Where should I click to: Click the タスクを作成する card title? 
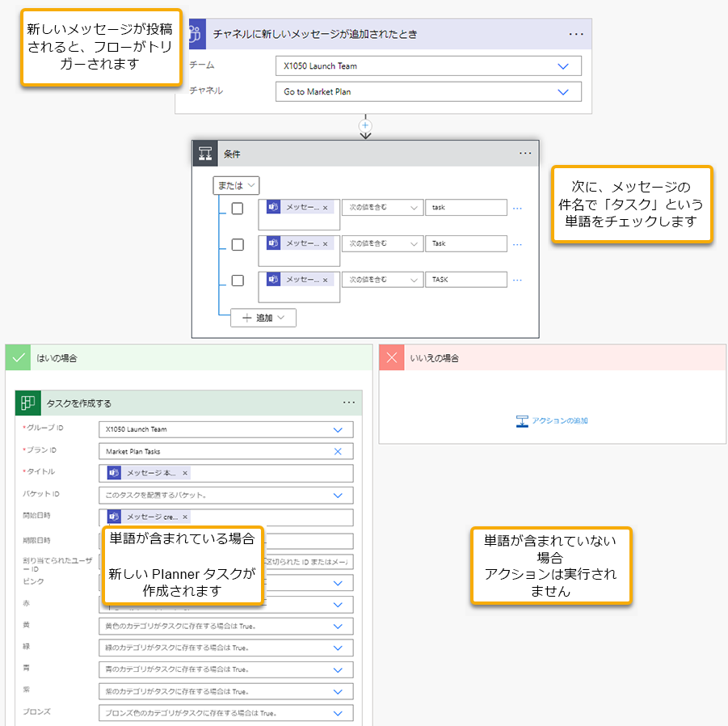pos(79,403)
